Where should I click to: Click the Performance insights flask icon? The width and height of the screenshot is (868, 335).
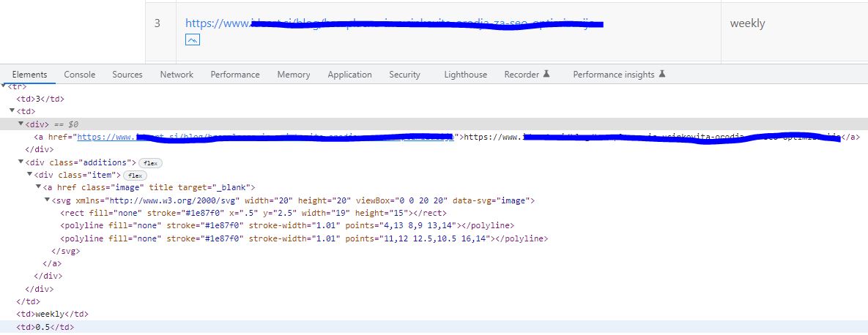tap(661, 74)
